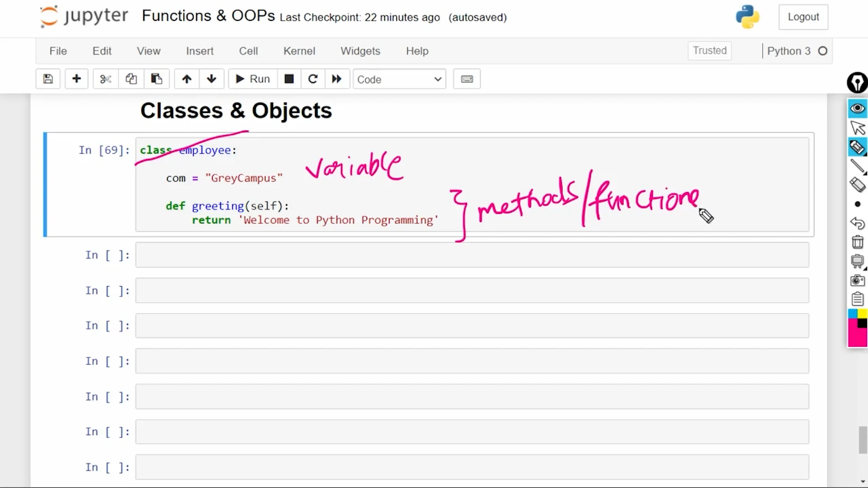Expand the Widgets menu
This screenshot has height=488, width=868.
pos(360,51)
